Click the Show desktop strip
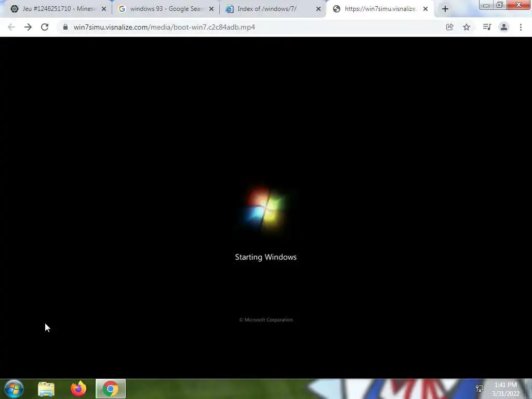This screenshot has width=532, height=399. 528,389
